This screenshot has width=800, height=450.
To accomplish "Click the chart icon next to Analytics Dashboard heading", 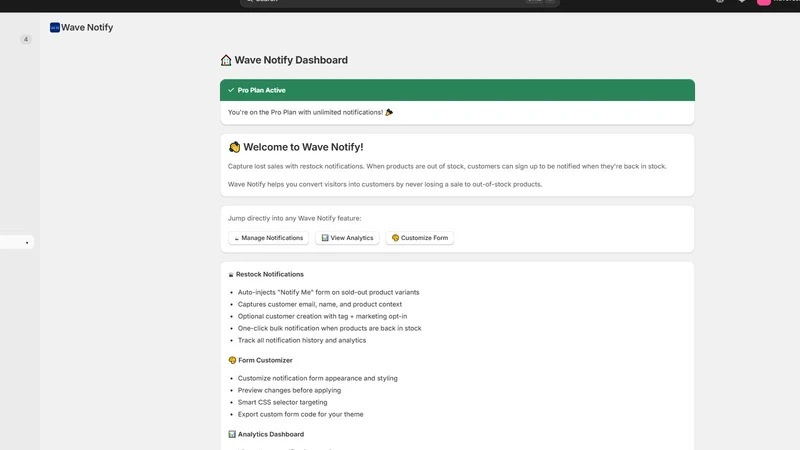I will (x=232, y=434).
